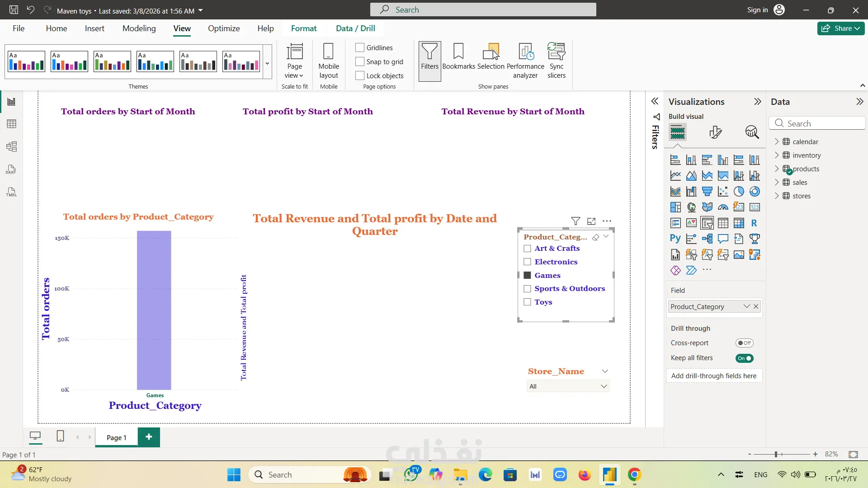Check the Electronics slicer option
The height and width of the screenshot is (488, 868).
pyautogui.click(x=527, y=262)
